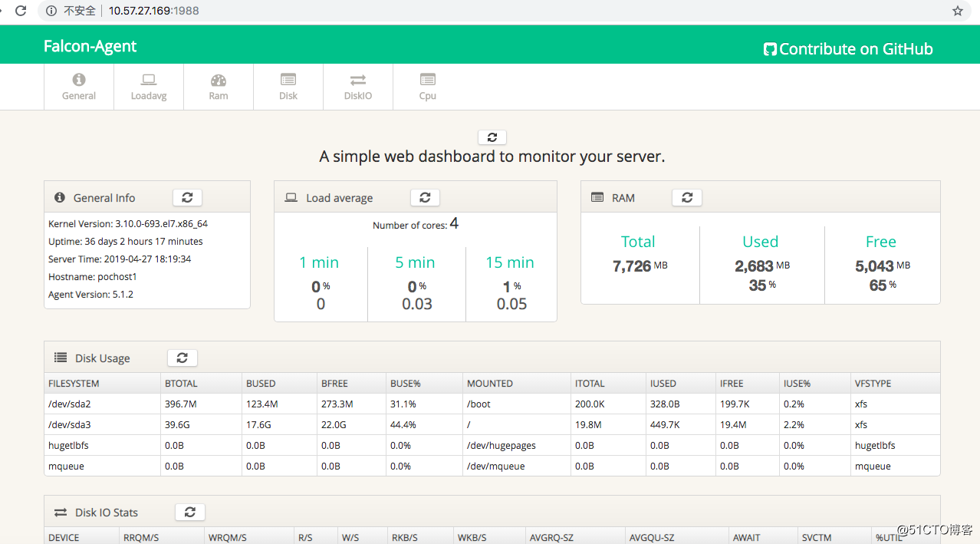This screenshot has height=544, width=980.
Task: Click the site security info icon
Action: (x=51, y=11)
